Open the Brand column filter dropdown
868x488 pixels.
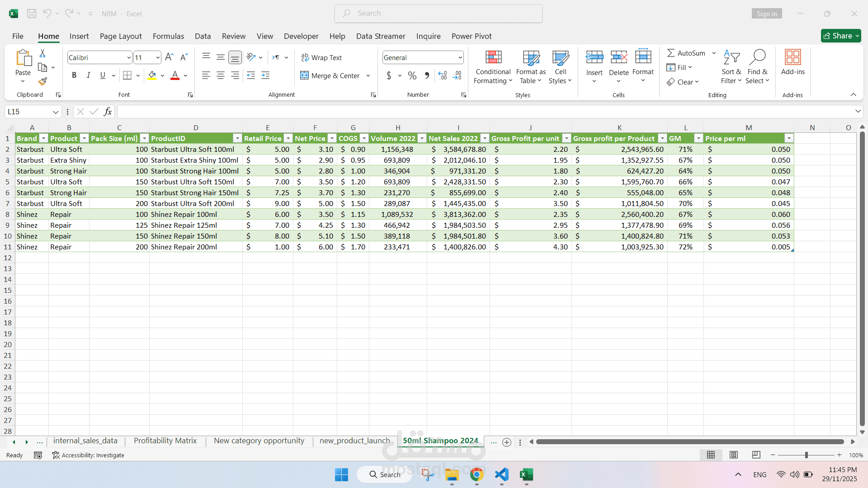[x=43, y=138]
